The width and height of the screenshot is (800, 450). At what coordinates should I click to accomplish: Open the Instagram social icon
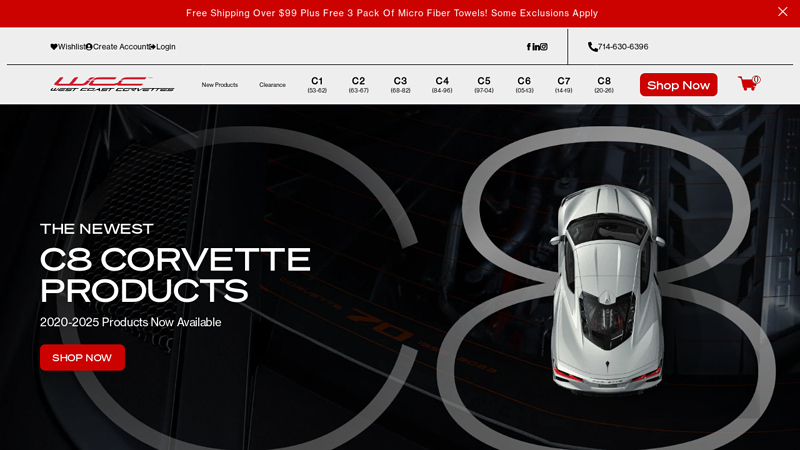pyautogui.click(x=544, y=46)
